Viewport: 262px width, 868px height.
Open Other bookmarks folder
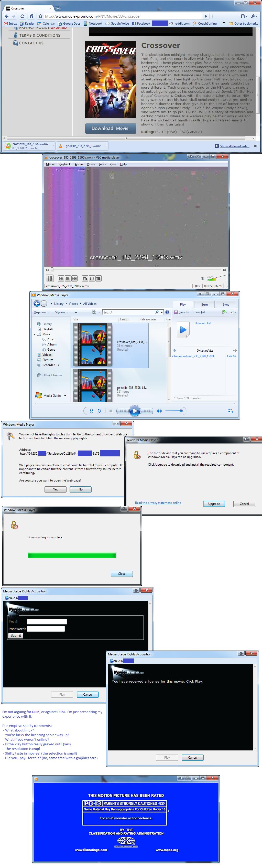[x=243, y=24]
